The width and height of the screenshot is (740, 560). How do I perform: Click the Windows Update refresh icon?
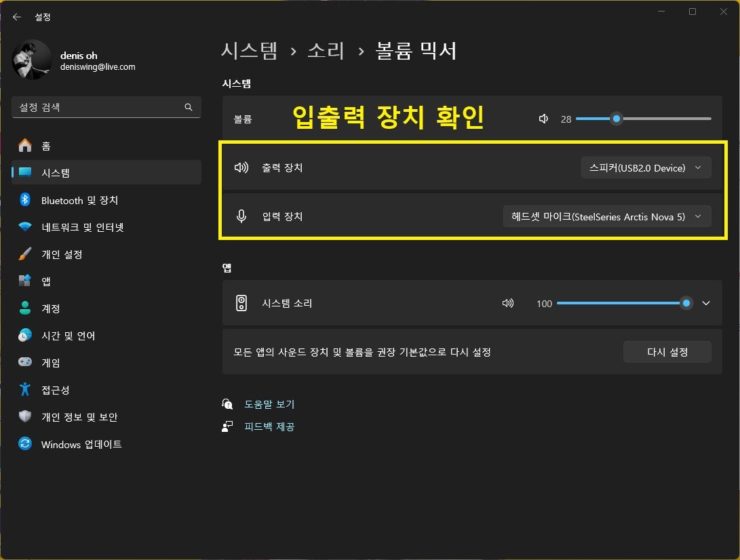(x=25, y=443)
